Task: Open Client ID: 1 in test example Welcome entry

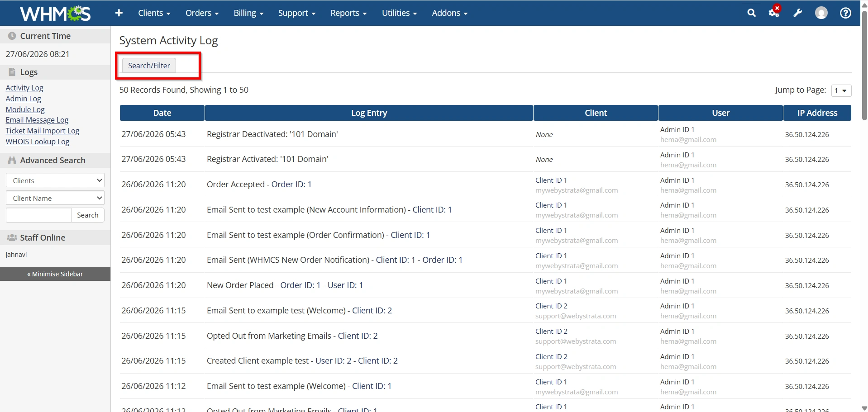Action: click(x=372, y=386)
